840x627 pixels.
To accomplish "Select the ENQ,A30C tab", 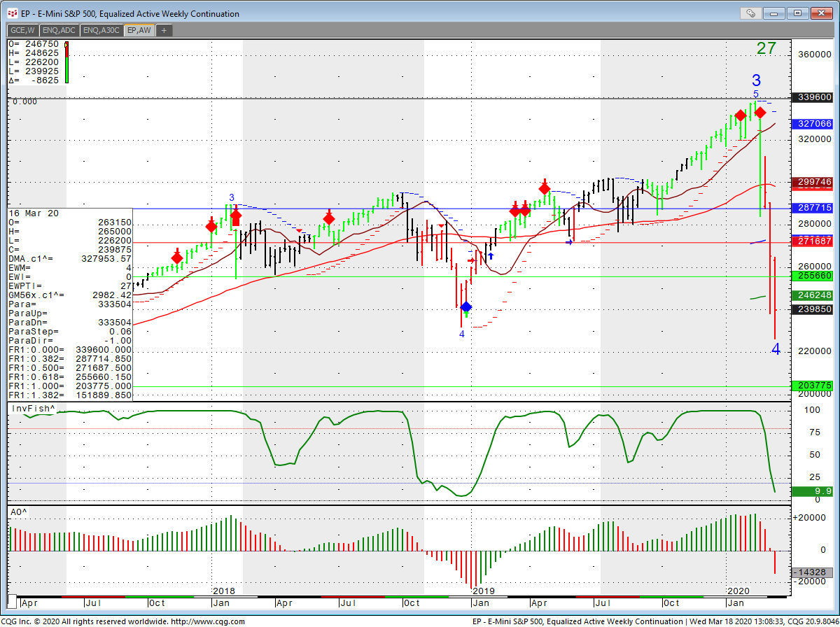I will click(x=101, y=30).
